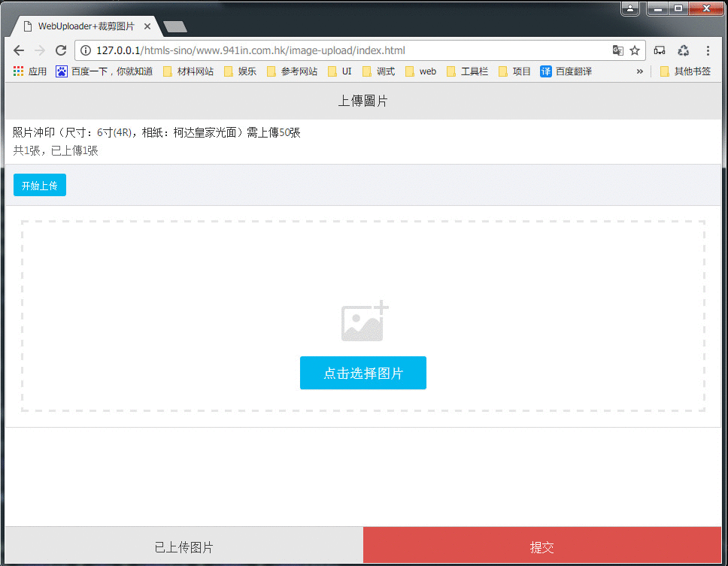Expand overflow bookmarks with the » chevron
The height and width of the screenshot is (566, 728).
(x=640, y=71)
